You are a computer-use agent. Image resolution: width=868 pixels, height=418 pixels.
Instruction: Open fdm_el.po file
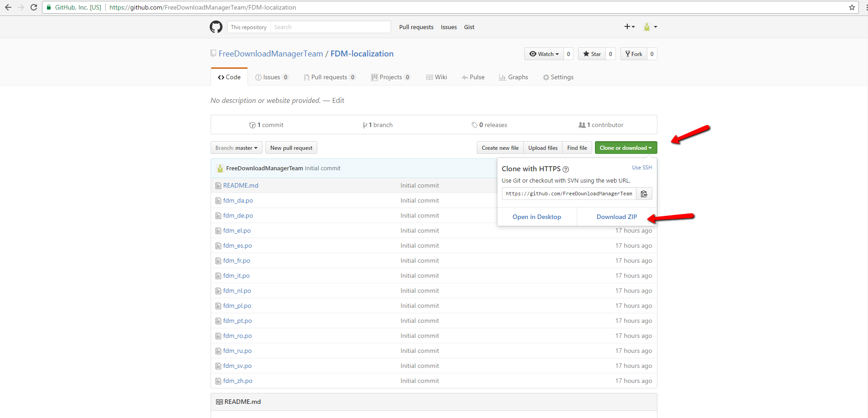coord(237,231)
